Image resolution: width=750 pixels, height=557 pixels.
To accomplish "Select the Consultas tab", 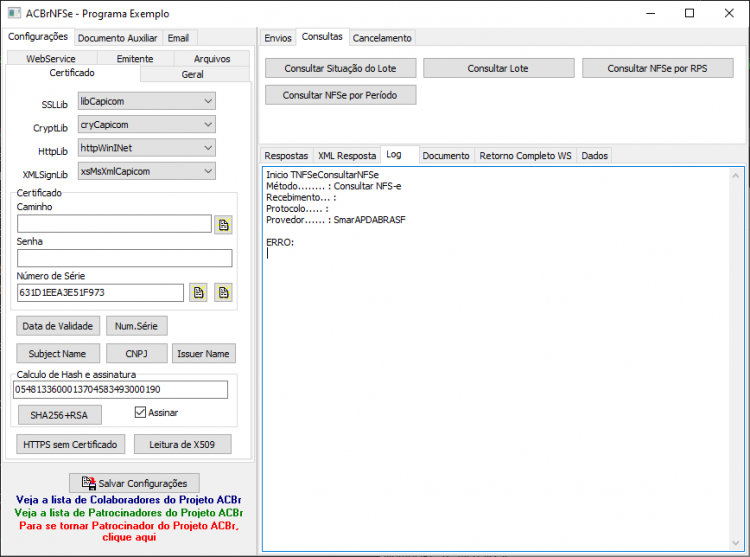I will coord(322,37).
